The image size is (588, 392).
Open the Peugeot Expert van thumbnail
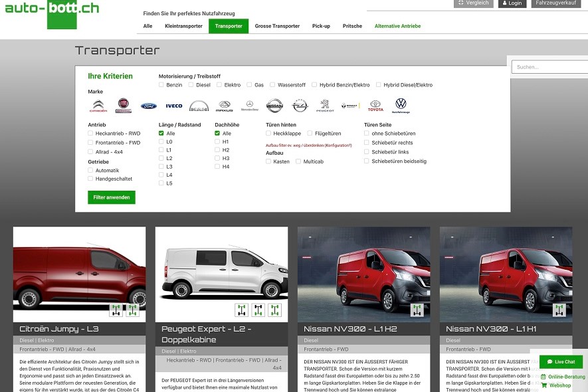coord(221,274)
